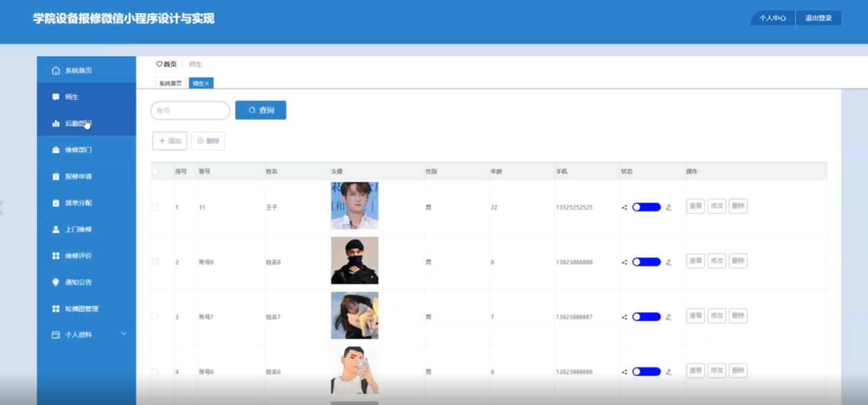Screen dimensions: 868x405
Task: Click the chat icon beside 师生
Action: coord(55,97)
